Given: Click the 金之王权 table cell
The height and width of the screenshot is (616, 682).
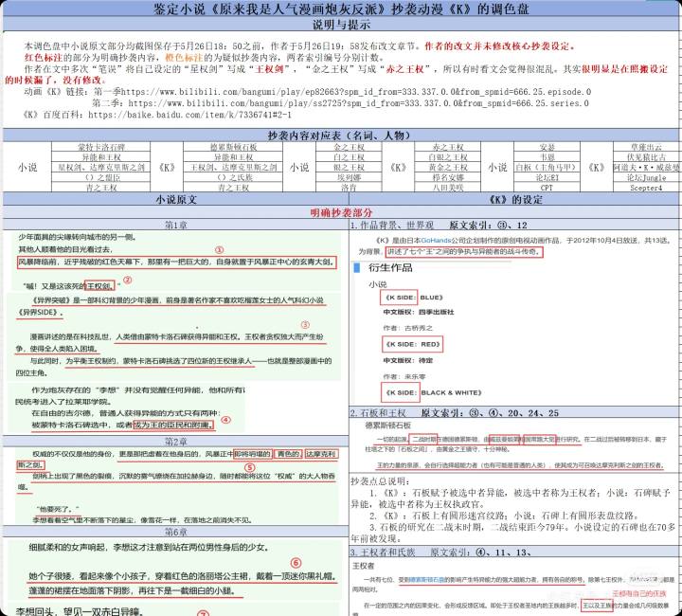Looking at the screenshot, I should [349, 147].
